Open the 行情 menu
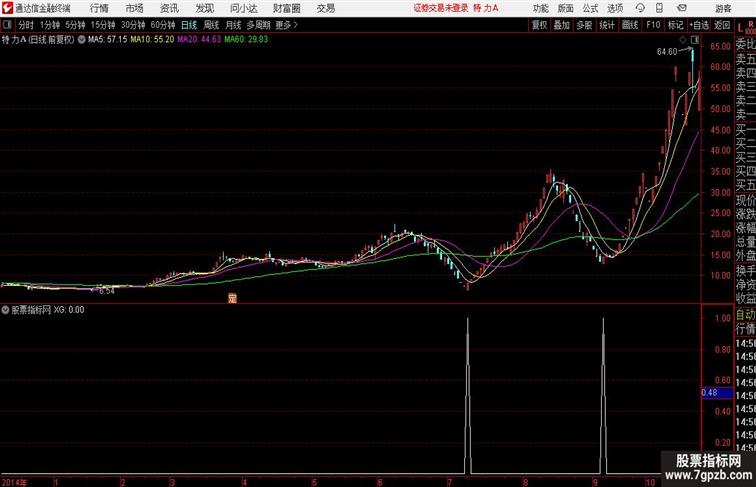Viewport: 756px width, 487px height. click(99, 8)
